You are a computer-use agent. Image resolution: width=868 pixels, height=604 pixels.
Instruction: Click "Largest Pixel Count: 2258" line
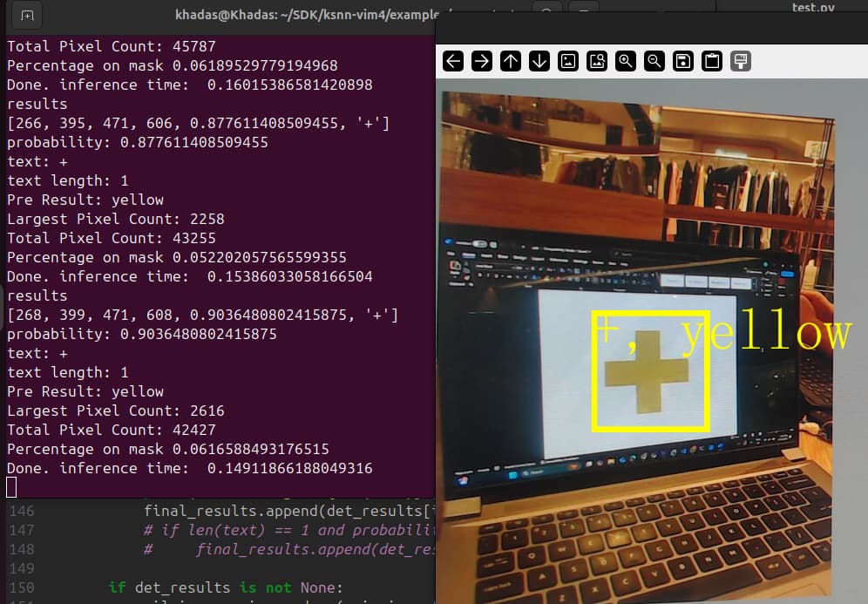pyautogui.click(x=116, y=219)
